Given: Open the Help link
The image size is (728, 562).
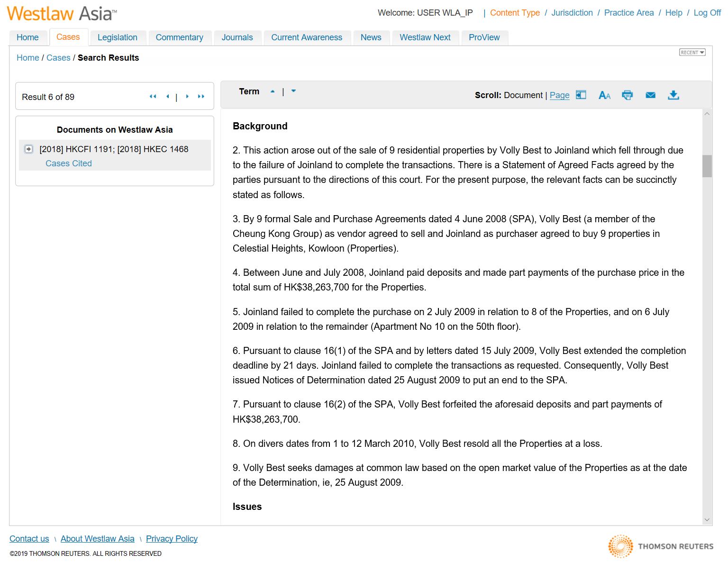Looking at the screenshot, I should (674, 13).
